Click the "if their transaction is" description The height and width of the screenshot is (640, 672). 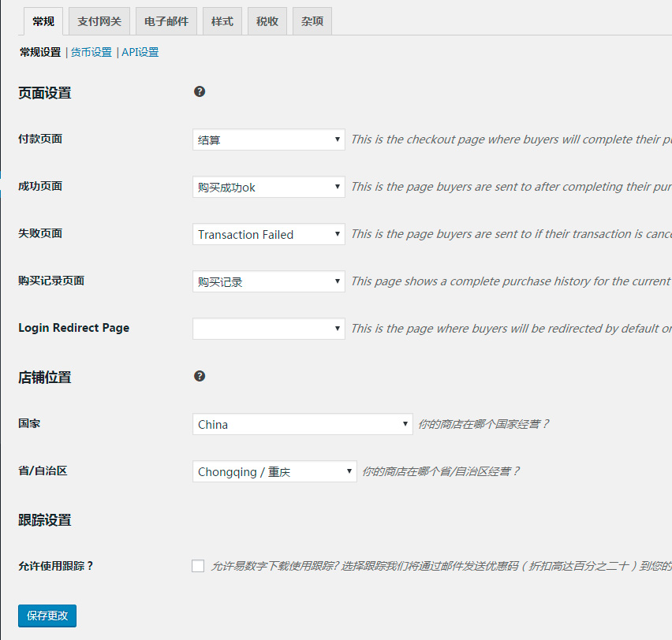[x=511, y=234]
